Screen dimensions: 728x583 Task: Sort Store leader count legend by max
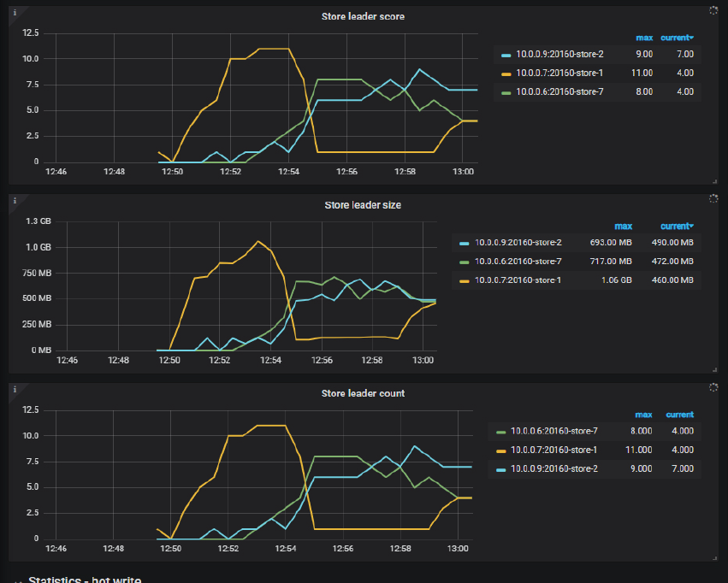[x=643, y=415]
